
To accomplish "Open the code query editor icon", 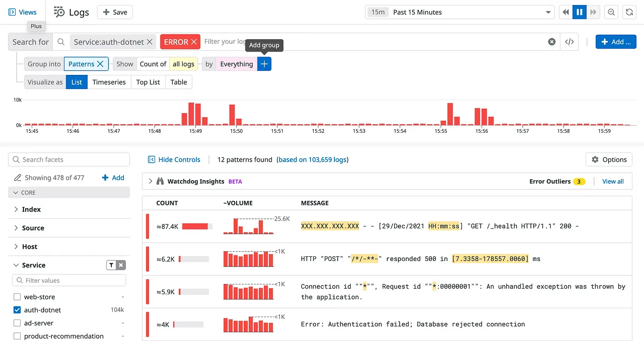I will point(569,42).
